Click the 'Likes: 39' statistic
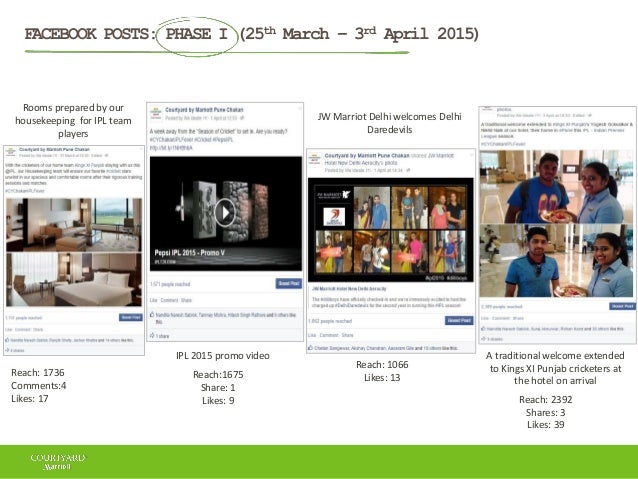Viewport: 638px width, 479px height. click(546, 424)
